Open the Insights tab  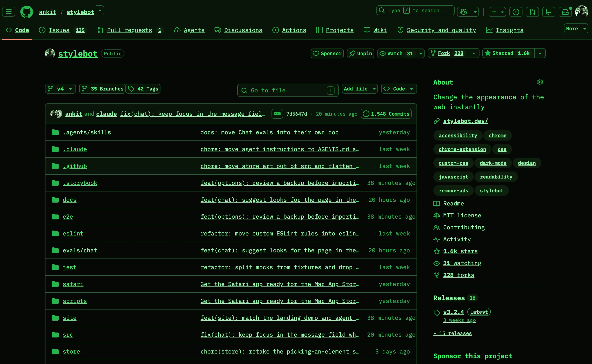[504, 30]
